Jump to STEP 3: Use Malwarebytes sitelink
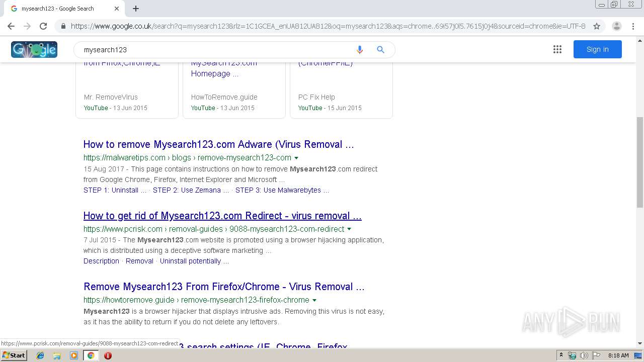 pyautogui.click(x=282, y=190)
